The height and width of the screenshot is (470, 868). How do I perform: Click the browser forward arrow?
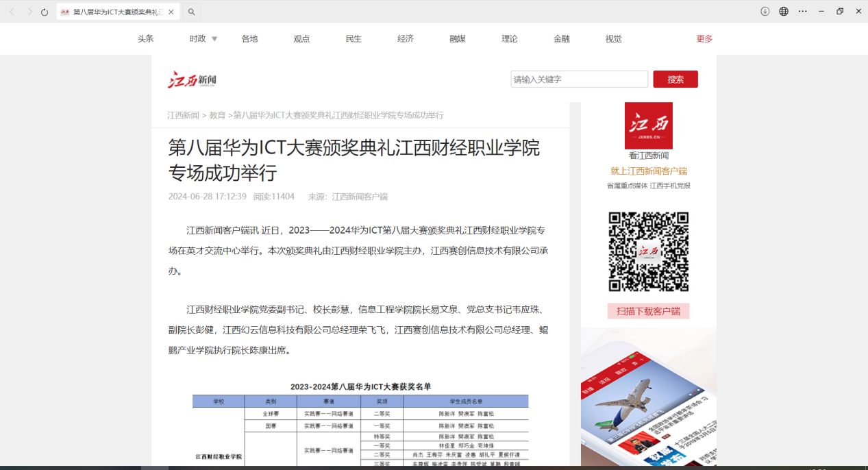coord(29,12)
